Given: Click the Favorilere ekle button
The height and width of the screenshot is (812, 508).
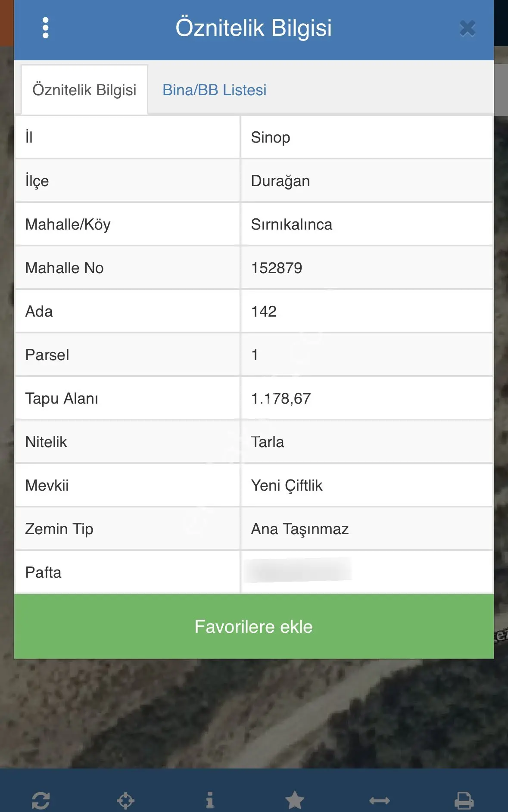Looking at the screenshot, I should pyautogui.click(x=254, y=626).
